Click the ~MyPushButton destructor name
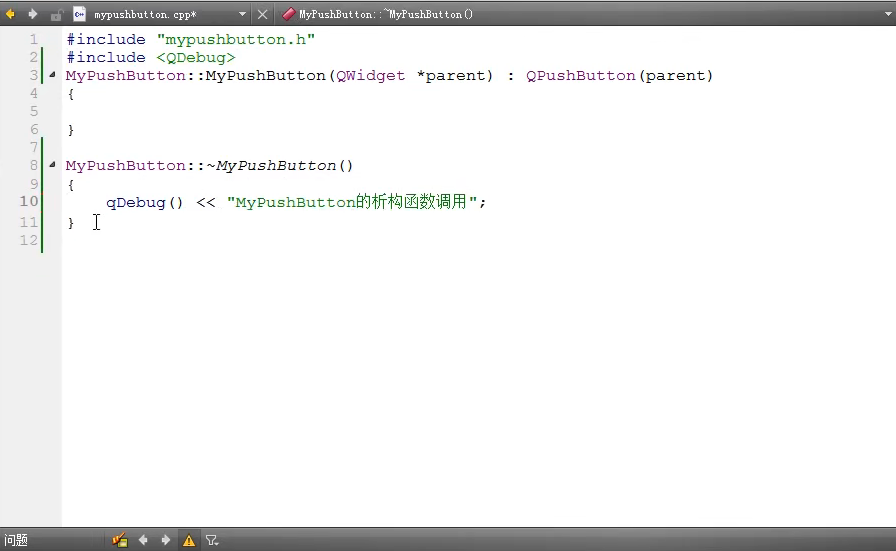Image resolution: width=896 pixels, height=551 pixels. tap(271, 166)
